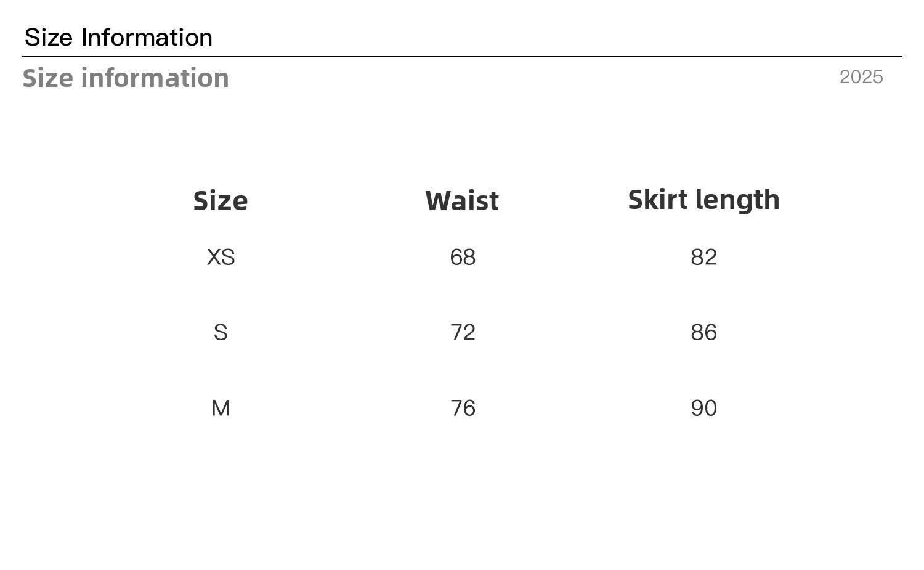Click the S size row label

click(x=221, y=333)
